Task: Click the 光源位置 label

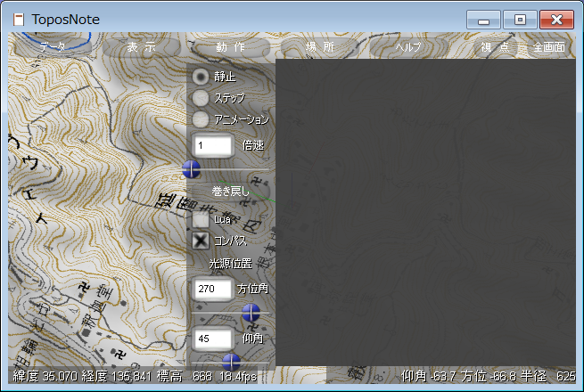Action: point(231,264)
